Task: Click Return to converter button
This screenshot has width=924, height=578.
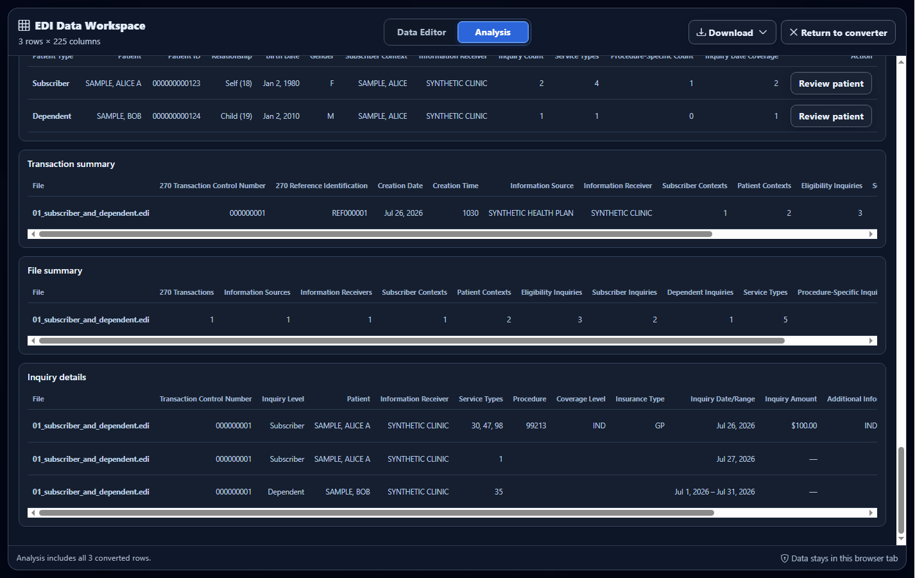Action: [x=838, y=32]
